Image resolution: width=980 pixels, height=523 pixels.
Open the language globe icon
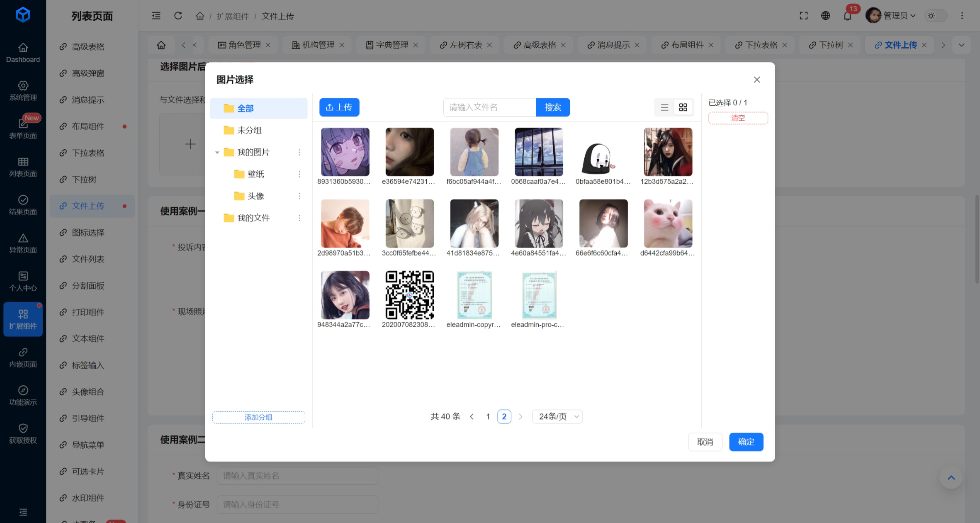825,16
